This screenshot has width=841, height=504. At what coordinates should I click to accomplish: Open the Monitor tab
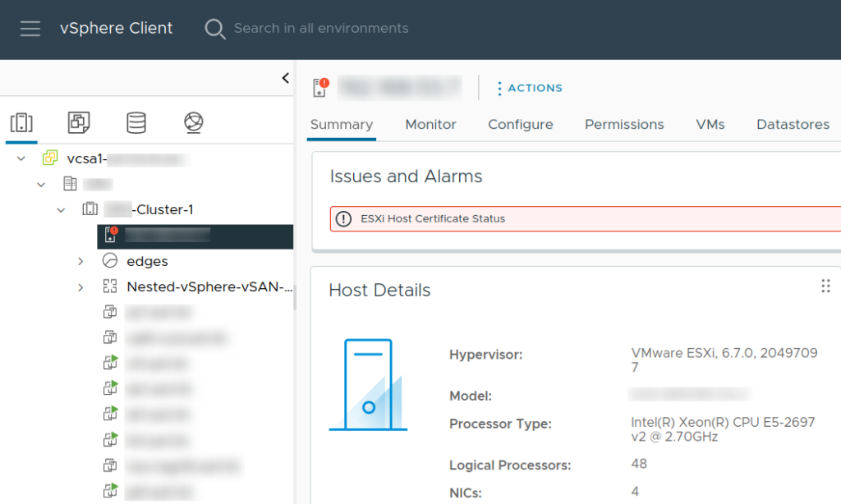430,125
